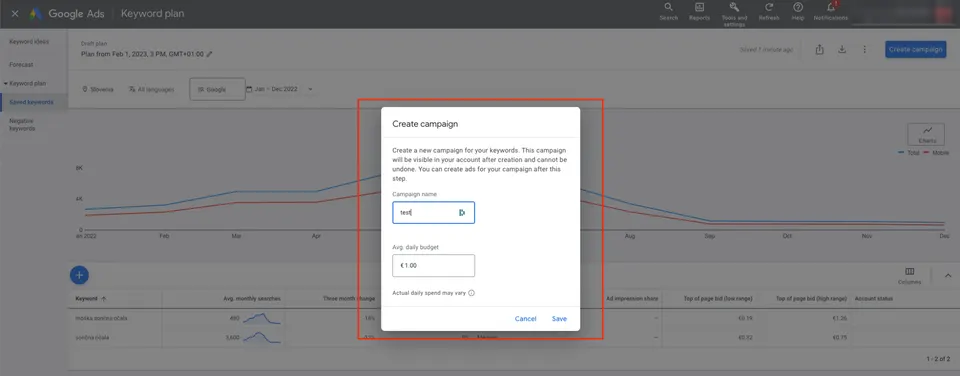Change the Slovenia location filter
The width and height of the screenshot is (960, 376).
click(x=98, y=89)
